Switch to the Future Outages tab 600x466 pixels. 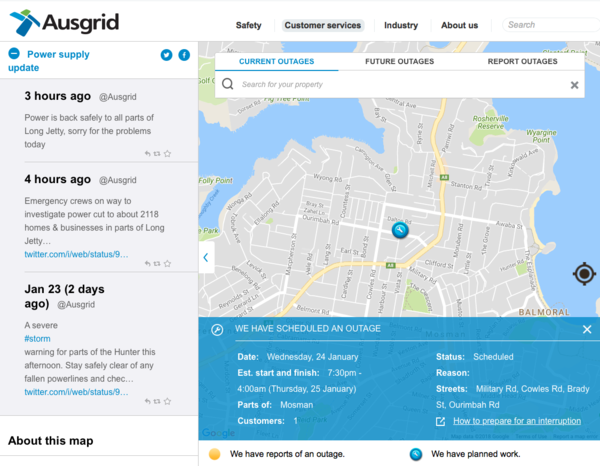click(399, 61)
